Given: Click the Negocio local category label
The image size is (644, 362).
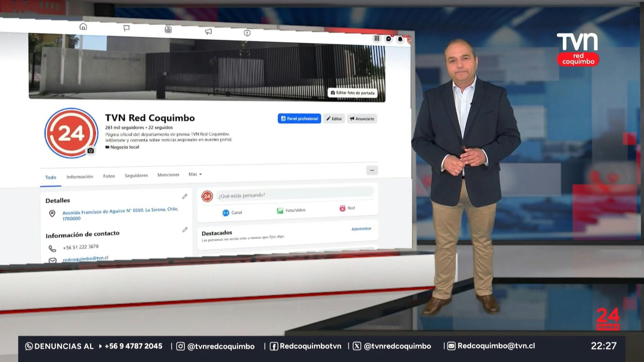Looking at the screenshot, I should point(122,147).
